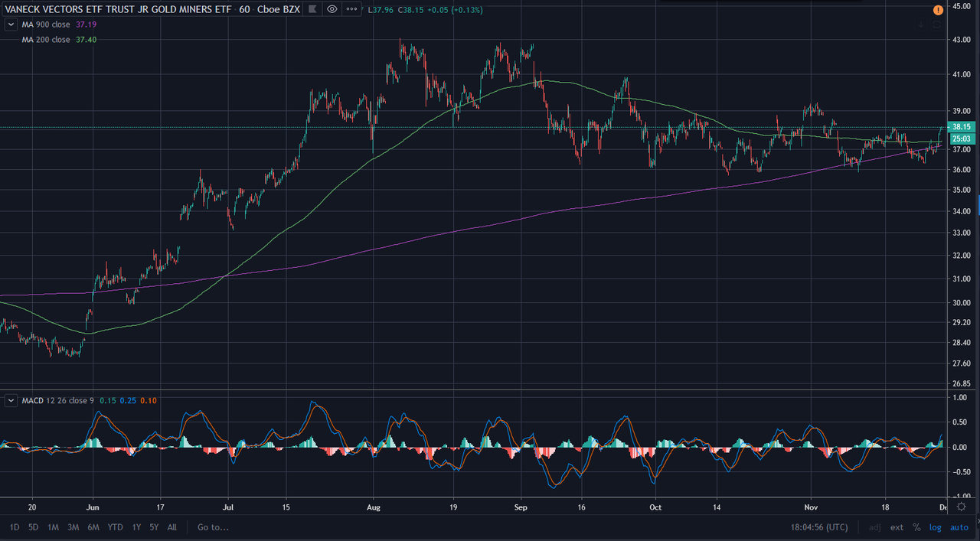Select the 5D date range
Screen dimensions: 980x541
(34, 527)
